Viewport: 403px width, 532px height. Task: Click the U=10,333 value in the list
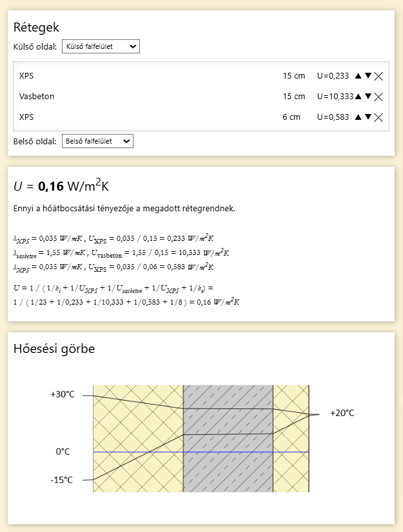point(335,97)
